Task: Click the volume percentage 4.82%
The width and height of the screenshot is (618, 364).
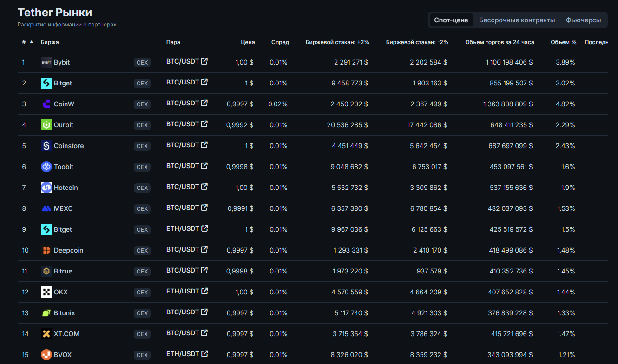Action: [565, 104]
